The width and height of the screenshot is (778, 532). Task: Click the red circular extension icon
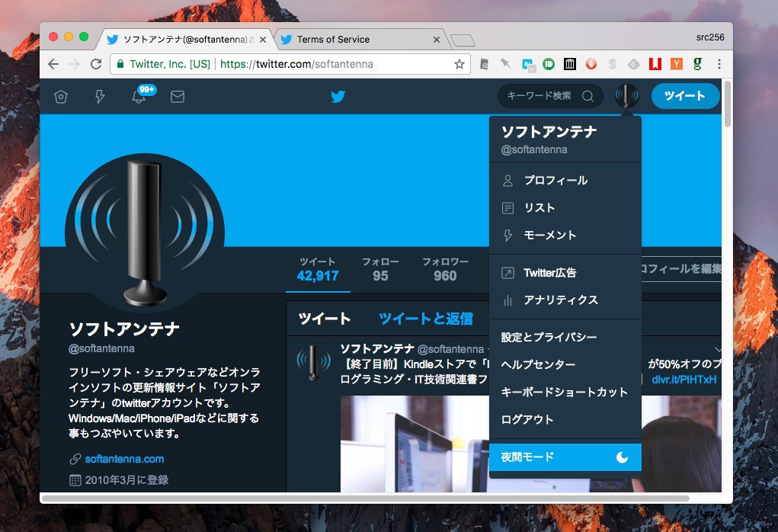pos(591,64)
